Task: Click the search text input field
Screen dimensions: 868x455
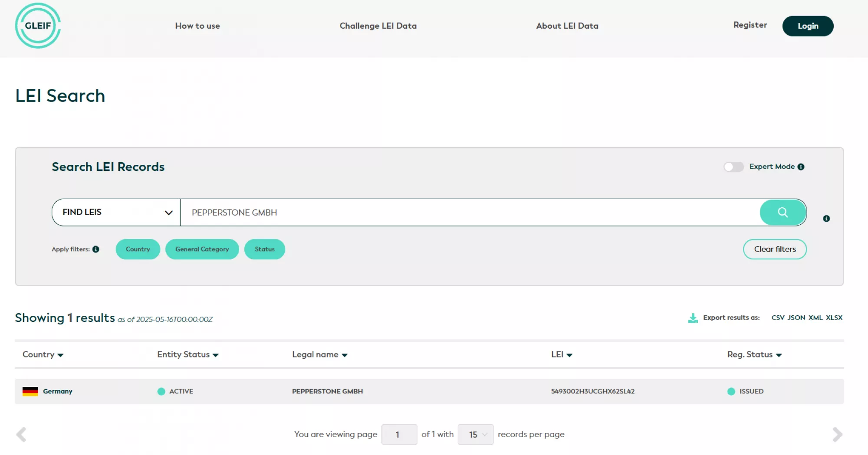Action: [469, 213]
